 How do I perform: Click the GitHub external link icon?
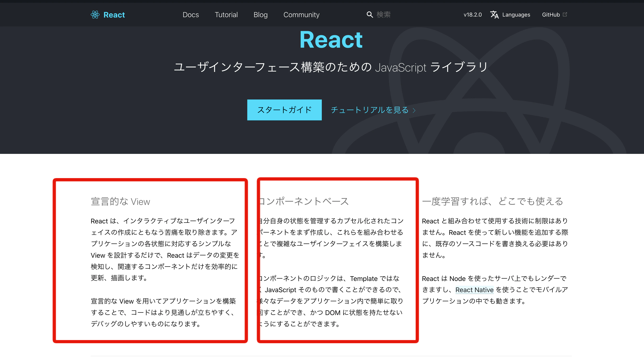(565, 15)
